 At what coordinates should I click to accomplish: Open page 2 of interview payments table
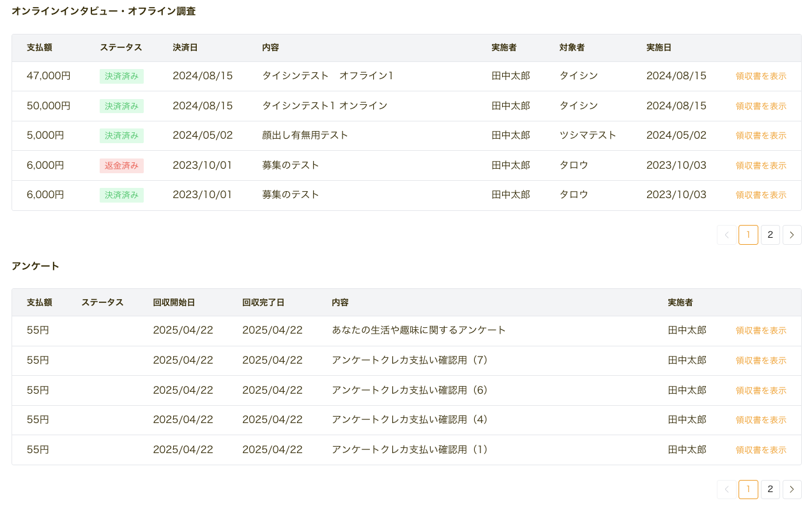(x=770, y=235)
